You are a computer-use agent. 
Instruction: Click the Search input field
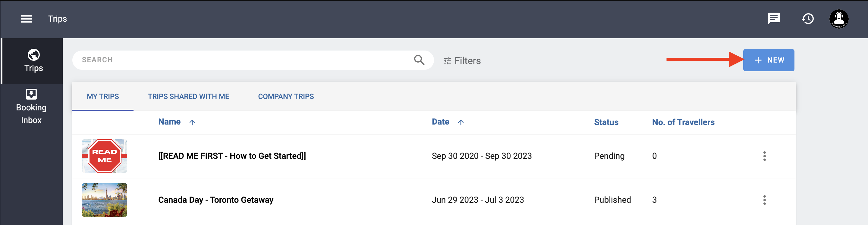[243, 60]
